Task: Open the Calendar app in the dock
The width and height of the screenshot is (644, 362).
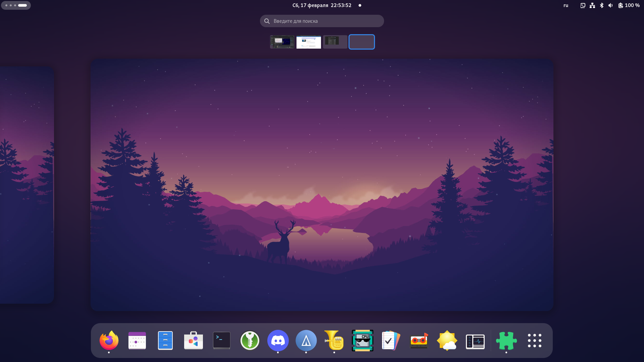Action: point(137,341)
